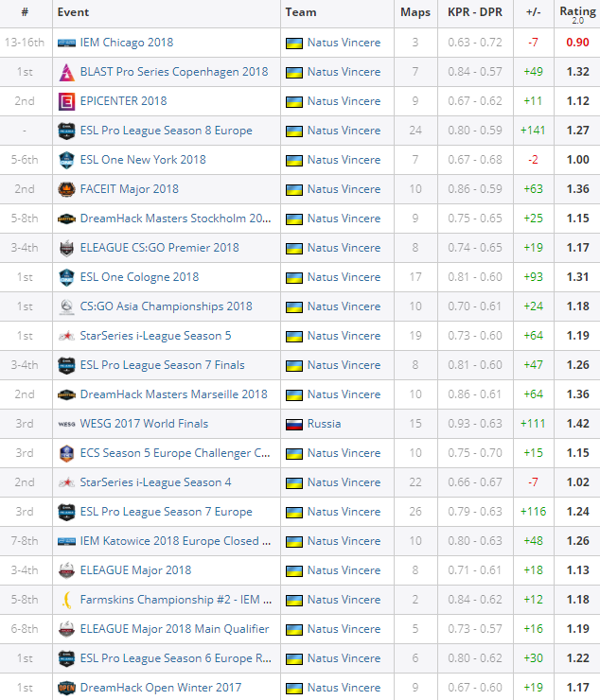This screenshot has width=600, height=700.
Task: Sort table by Event column header
Action: [73, 12]
